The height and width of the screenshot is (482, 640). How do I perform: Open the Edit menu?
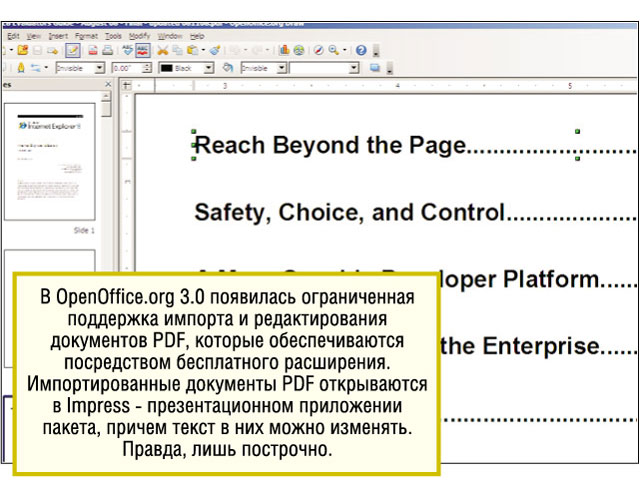pos(13,36)
